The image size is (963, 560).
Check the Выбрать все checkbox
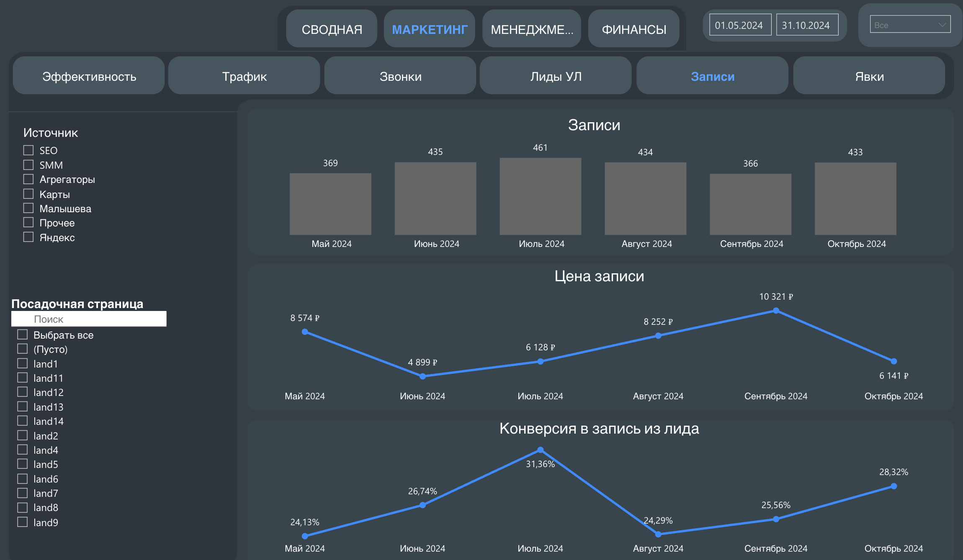pyautogui.click(x=23, y=334)
